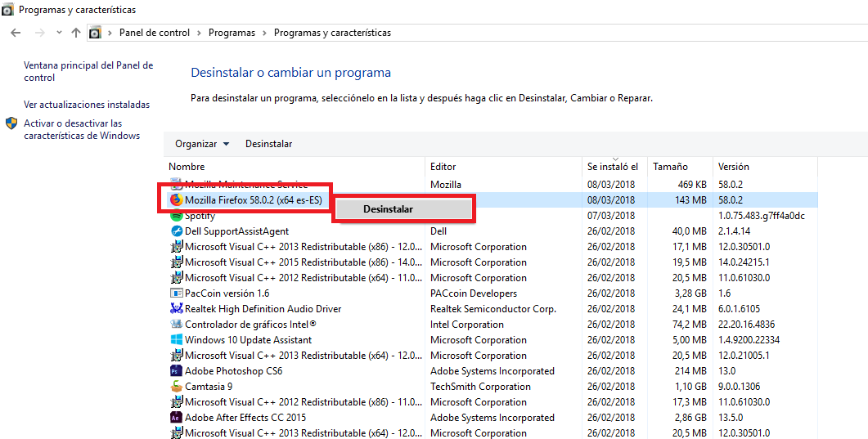
Task: Click the version 22.20.16.4836 cell
Action: click(x=747, y=325)
